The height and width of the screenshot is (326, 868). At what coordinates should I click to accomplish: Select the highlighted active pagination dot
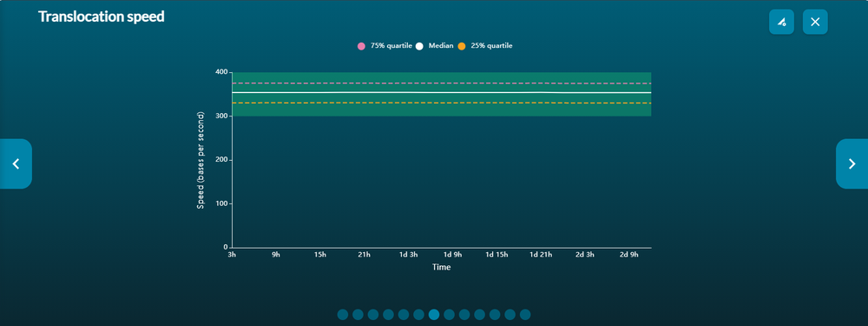[434, 315]
